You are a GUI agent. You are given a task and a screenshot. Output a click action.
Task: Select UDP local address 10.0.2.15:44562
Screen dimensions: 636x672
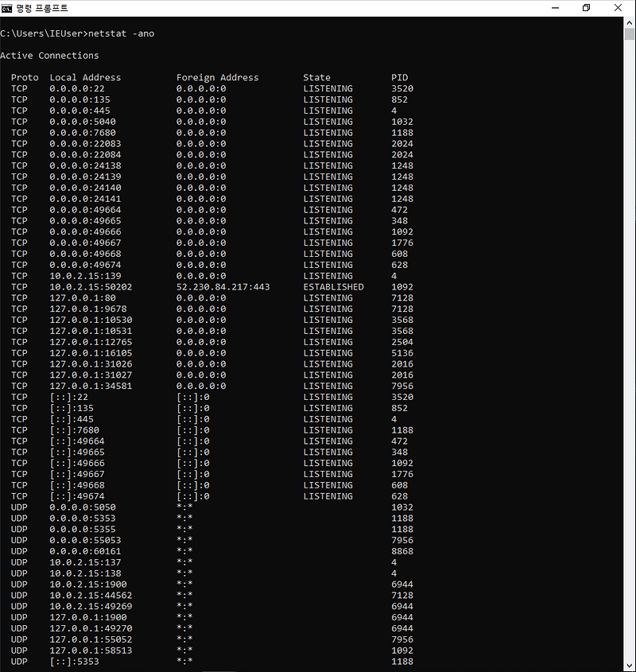coord(91,596)
